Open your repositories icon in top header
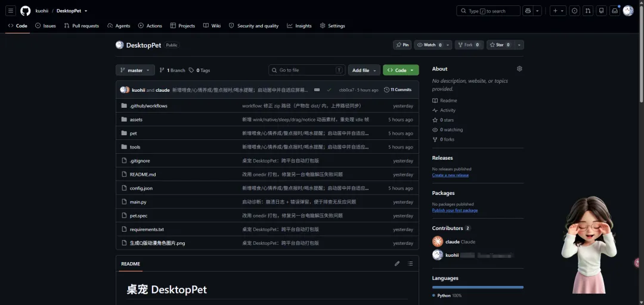This screenshot has width=644, height=305. point(601,11)
